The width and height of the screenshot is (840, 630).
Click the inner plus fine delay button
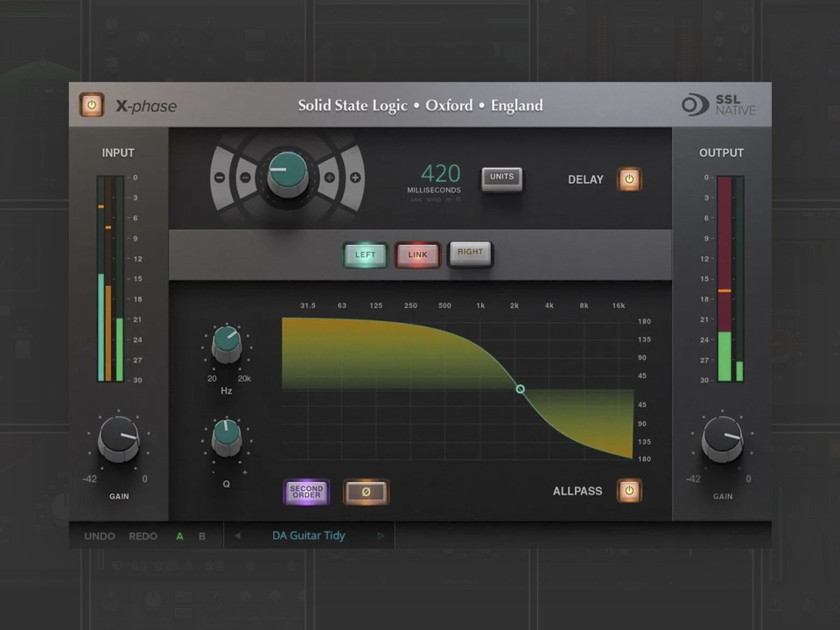pos(330,178)
